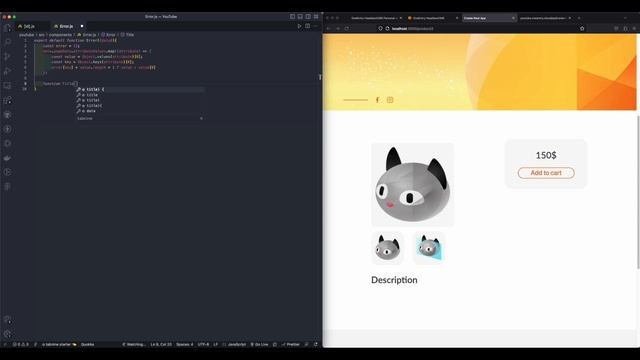Image resolution: width=640 pixels, height=360 pixels.
Task: Open a new browser tab with plus
Action: click(x=579, y=18)
